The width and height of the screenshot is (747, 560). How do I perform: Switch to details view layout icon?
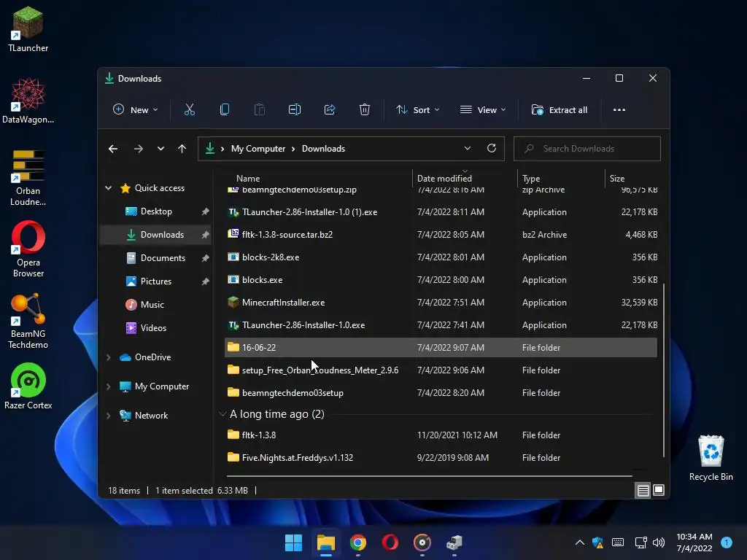tap(643, 490)
